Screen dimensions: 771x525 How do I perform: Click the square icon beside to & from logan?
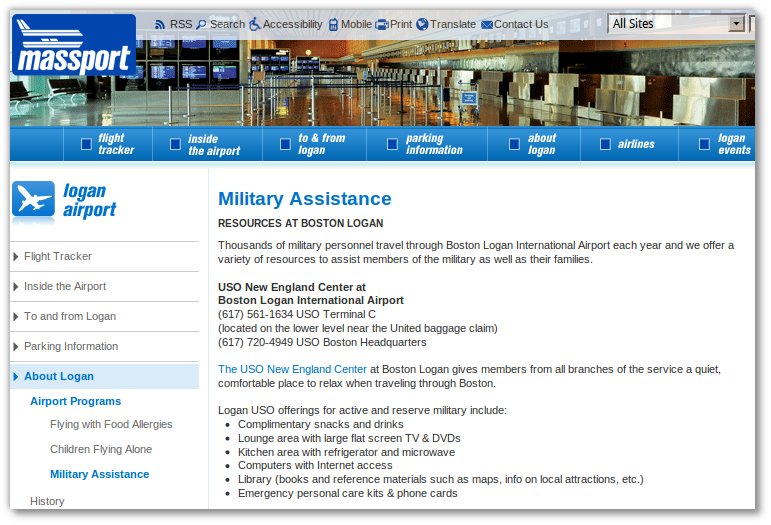click(x=285, y=144)
